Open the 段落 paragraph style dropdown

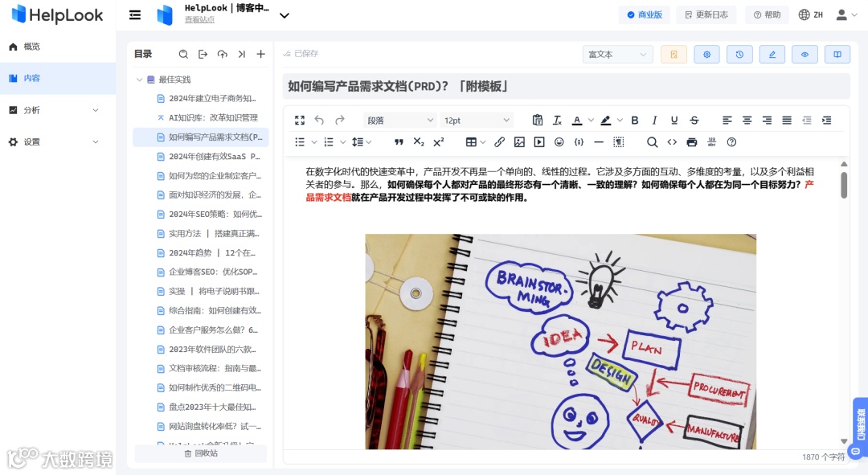(400, 120)
